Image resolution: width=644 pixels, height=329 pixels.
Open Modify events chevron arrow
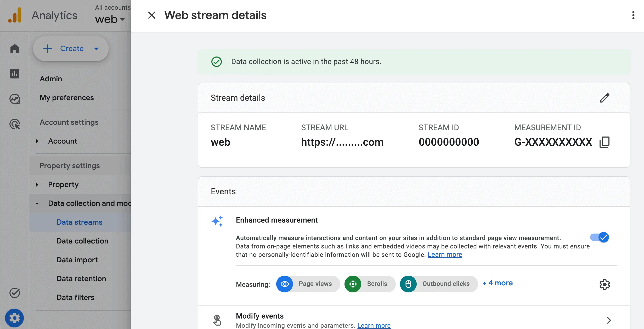[x=609, y=320]
